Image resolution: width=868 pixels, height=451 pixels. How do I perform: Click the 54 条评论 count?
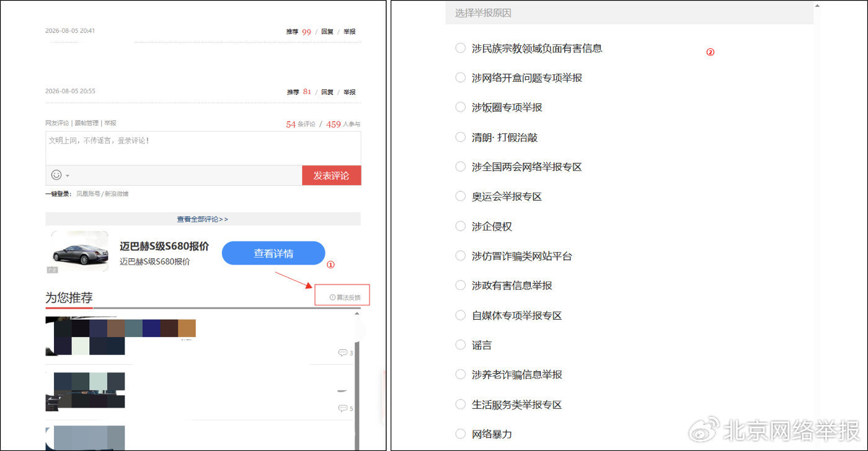point(301,125)
